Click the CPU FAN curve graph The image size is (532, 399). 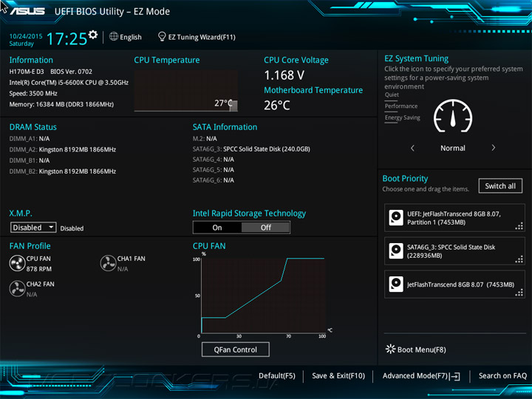[264, 296]
